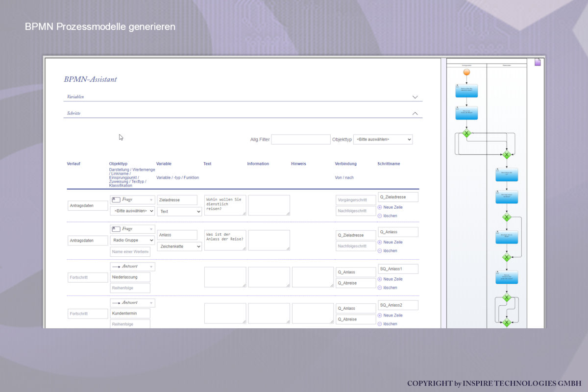The height and width of the screenshot is (392, 588).
Task: Click the Nachfolgeschritt field in the Q_Anlass row
Action: [356, 246]
